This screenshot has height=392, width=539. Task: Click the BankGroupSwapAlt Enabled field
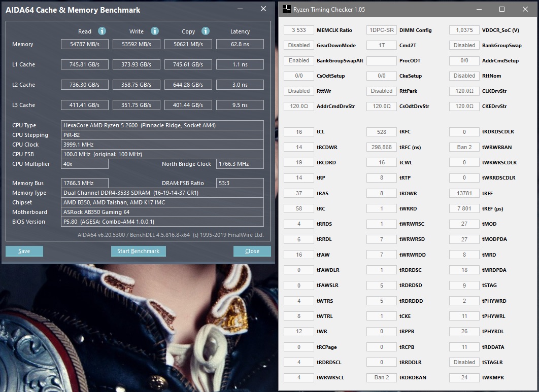[299, 60]
